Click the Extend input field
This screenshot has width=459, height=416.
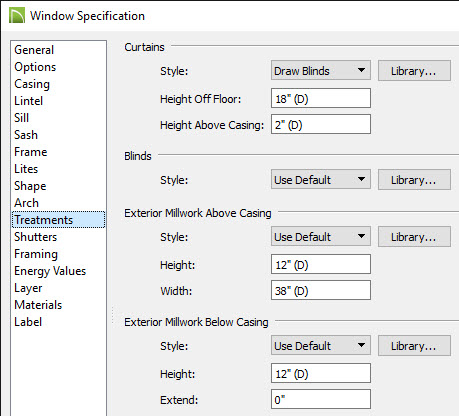click(x=321, y=399)
